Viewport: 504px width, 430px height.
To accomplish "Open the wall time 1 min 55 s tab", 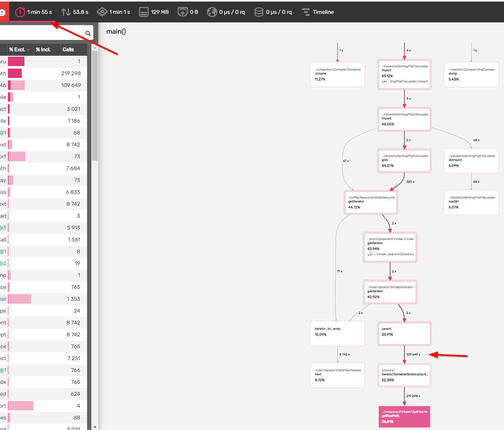I will 33,12.
